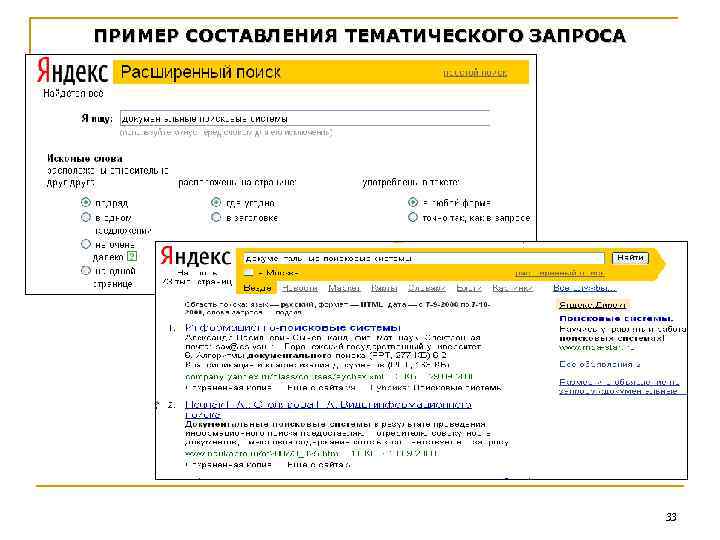Open first result 'Информационно-поисковые системы'
Screen dimensions: 720x540
[x=293, y=328]
